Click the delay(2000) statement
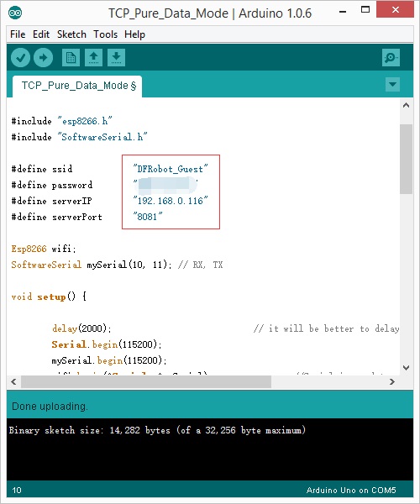This screenshot has width=420, height=504. point(81,328)
